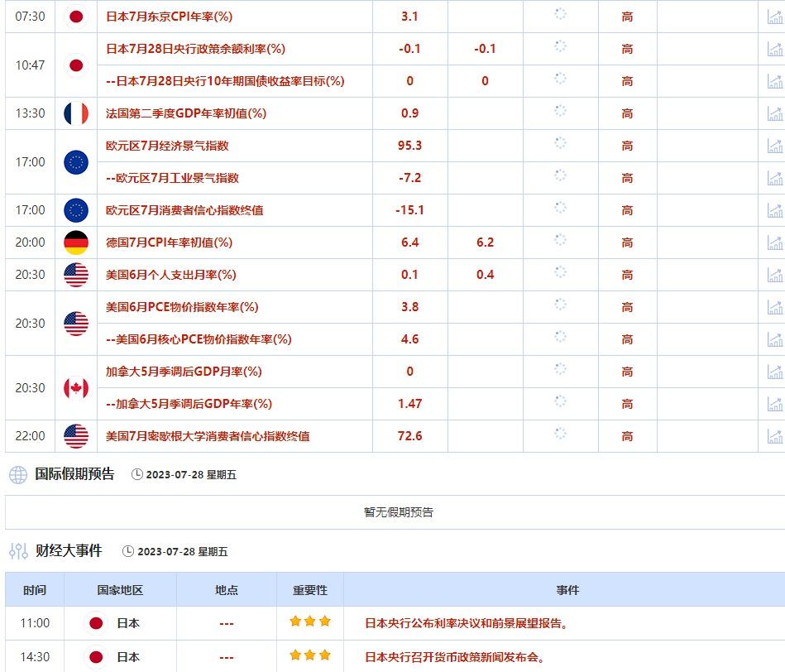
Task: Click chart icon in 德国7月CPI年率初值 row
Action: [x=774, y=242]
